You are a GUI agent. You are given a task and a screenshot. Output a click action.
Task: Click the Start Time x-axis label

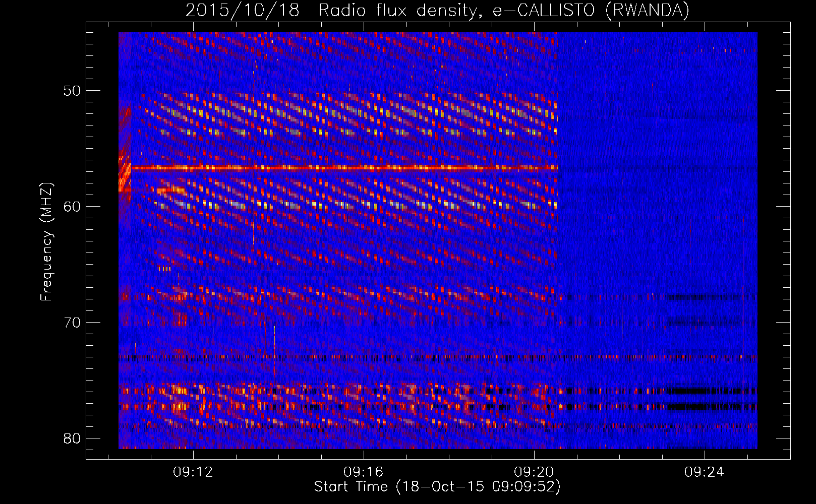coord(437,487)
